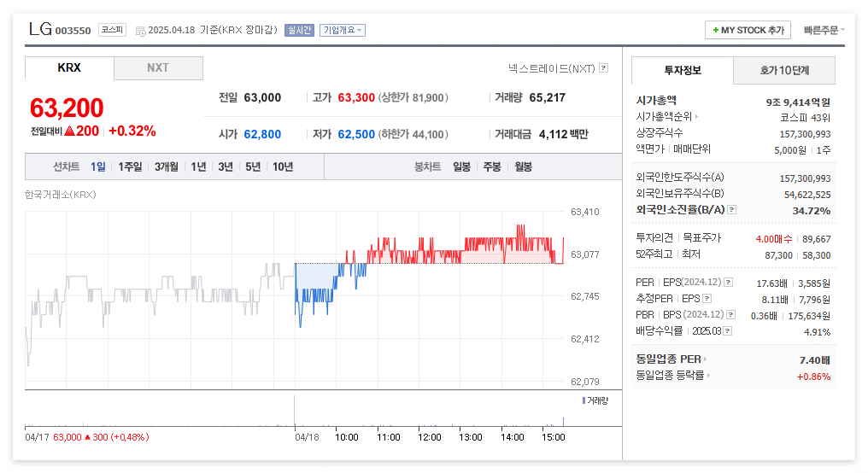Image resolution: width=868 pixels, height=473 pixels.
Task: Click the 고가 value 63,300
Action: click(356, 98)
